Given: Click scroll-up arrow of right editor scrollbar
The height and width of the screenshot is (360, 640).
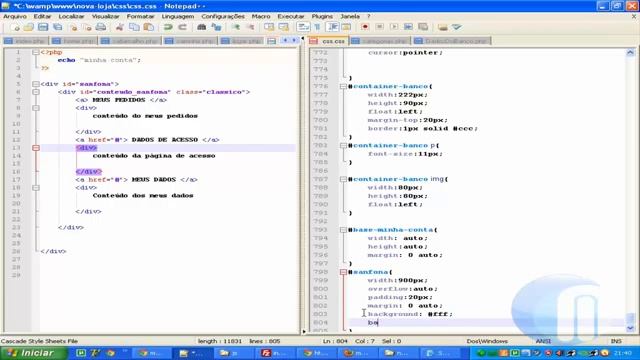Looking at the screenshot, I should tap(630, 53).
